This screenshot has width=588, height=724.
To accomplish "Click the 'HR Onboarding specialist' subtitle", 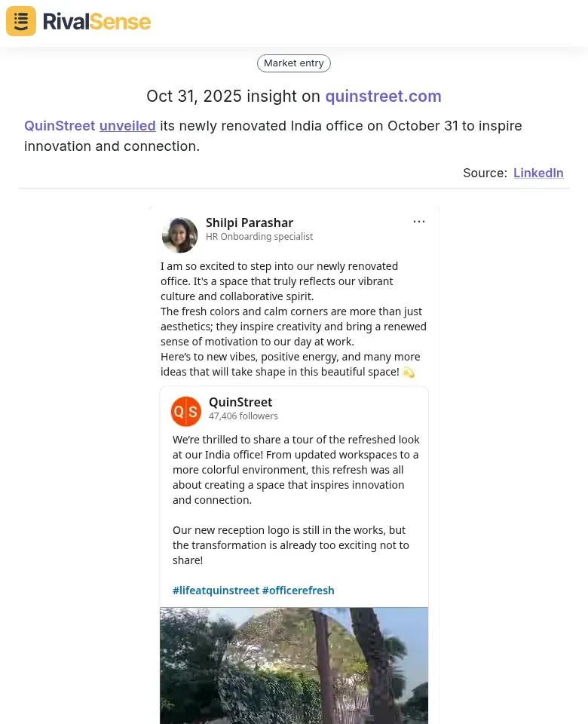I will click(259, 237).
